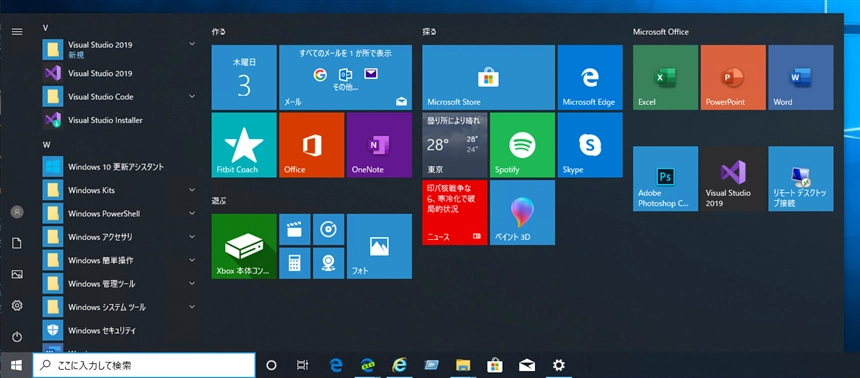Image resolution: width=860 pixels, height=378 pixels.
Task: Open the リモート デスクトップ接続 tile
Action: coord(801,179)
